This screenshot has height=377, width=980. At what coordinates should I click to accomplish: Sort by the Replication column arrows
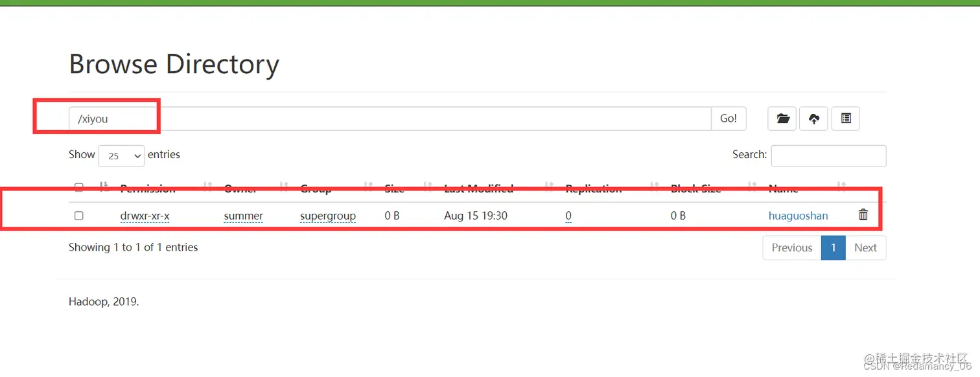click(x=655, y=187)
